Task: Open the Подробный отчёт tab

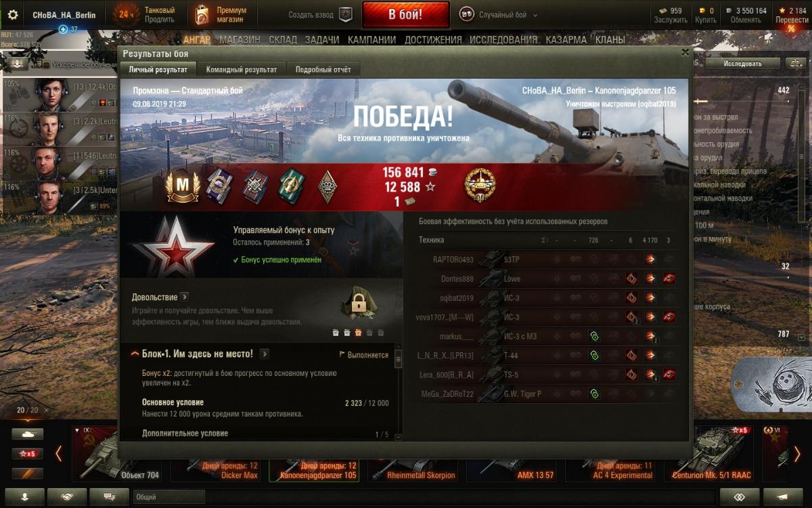Action: click(x=323, y=70)
